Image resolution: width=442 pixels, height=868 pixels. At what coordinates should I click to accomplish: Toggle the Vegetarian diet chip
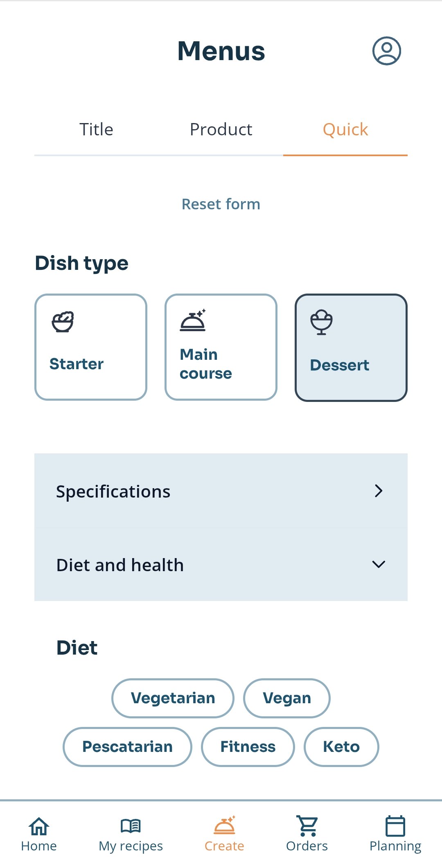[x=173, y=698]
